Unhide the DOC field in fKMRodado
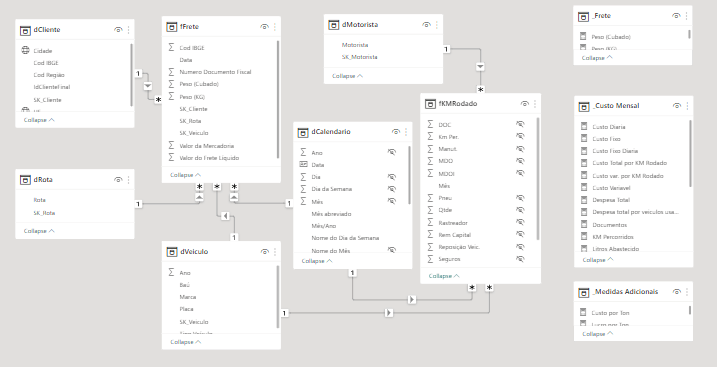The width and height of the screenshot is (717, 367). 520,124
